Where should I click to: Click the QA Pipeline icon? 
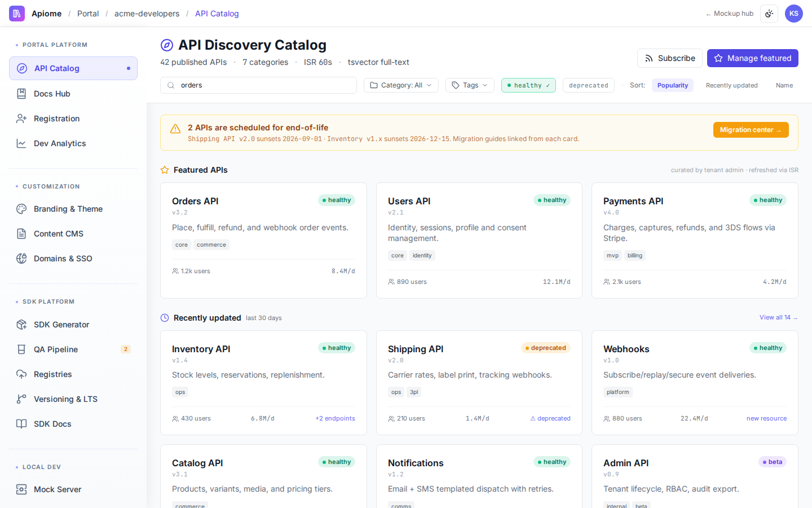21,349
